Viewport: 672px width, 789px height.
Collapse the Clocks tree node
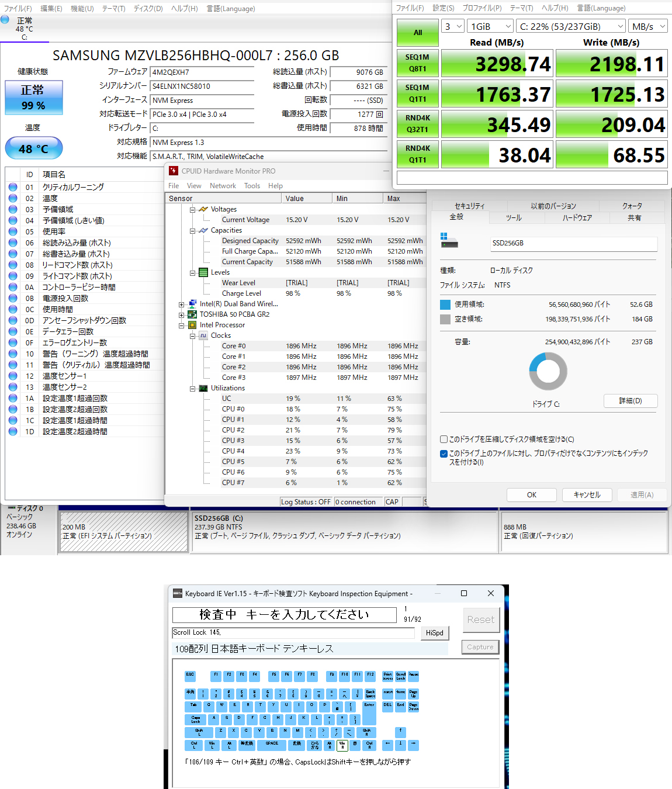tap(192, 335)
